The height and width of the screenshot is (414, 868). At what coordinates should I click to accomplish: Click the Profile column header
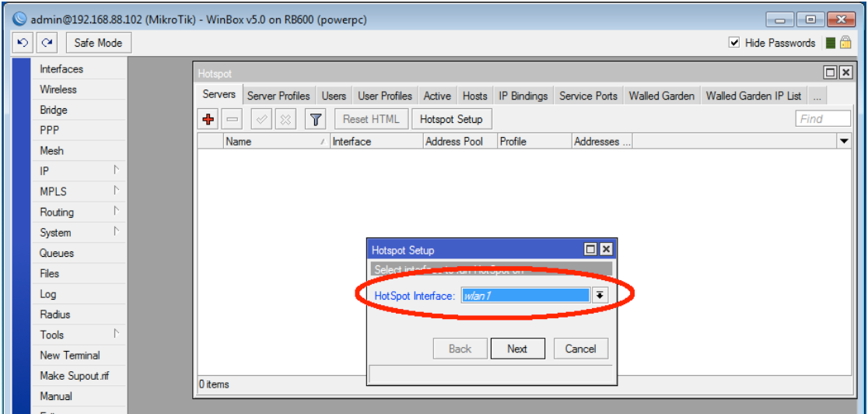coord(534,142)
